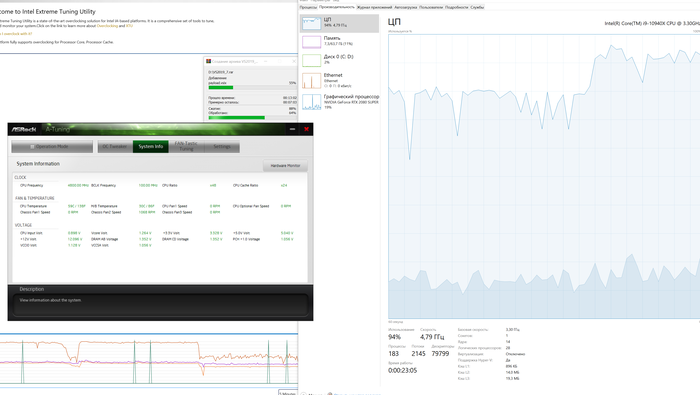Click the WinRAR icon in archive dialog title

pos(208,61)
